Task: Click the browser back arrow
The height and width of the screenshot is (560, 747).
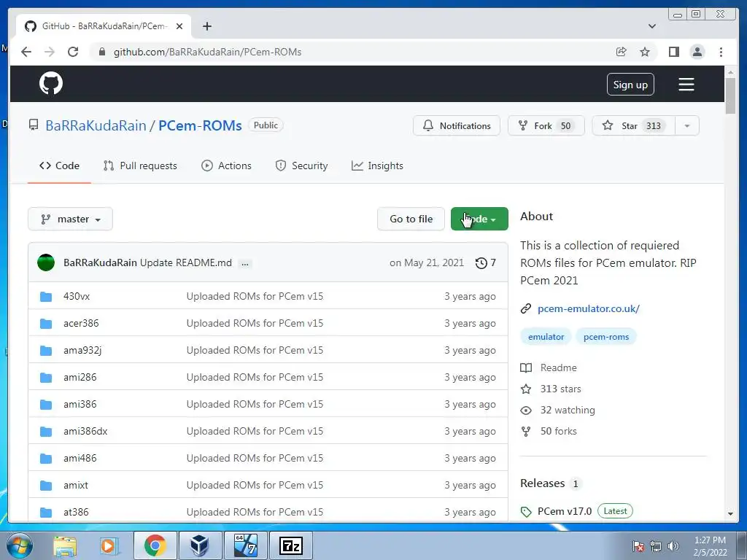Action: tap(26, 52)
